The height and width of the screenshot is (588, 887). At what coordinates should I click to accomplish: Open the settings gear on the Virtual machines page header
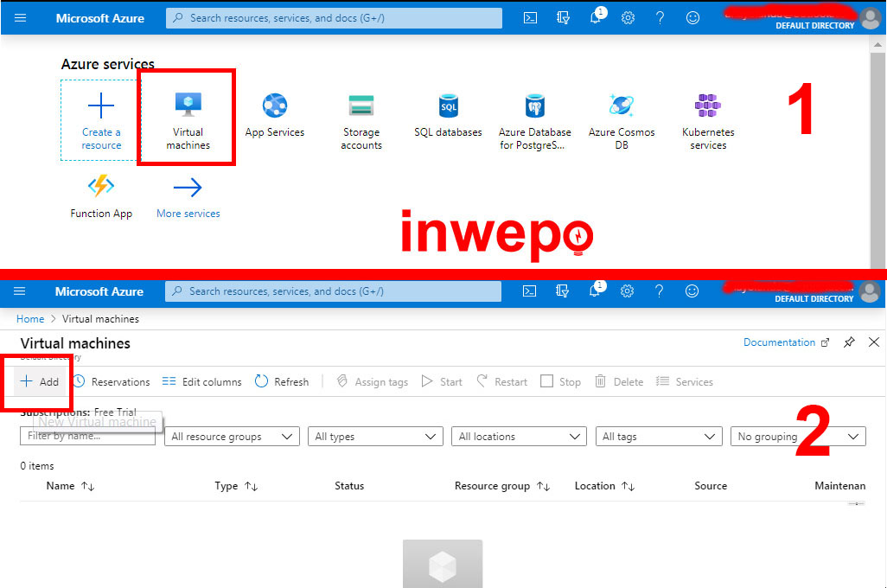627,291
